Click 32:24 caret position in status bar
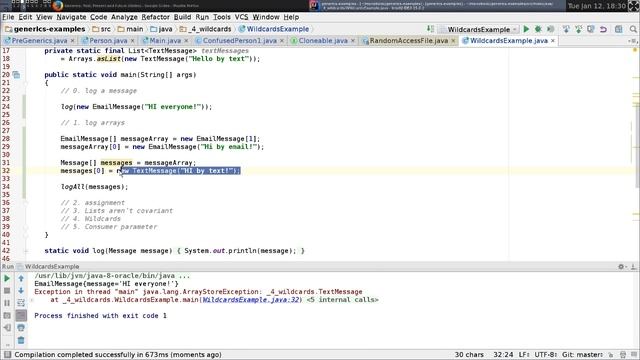This screenshot has height=360, width=640. (503, 355)
